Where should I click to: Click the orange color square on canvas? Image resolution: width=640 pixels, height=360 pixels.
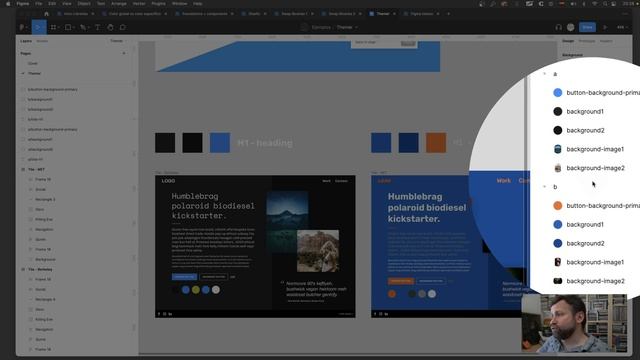click(x=436, y=142)
